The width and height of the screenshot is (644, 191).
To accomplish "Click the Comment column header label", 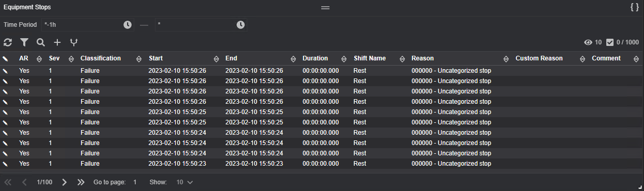I will tap(606, 58).
